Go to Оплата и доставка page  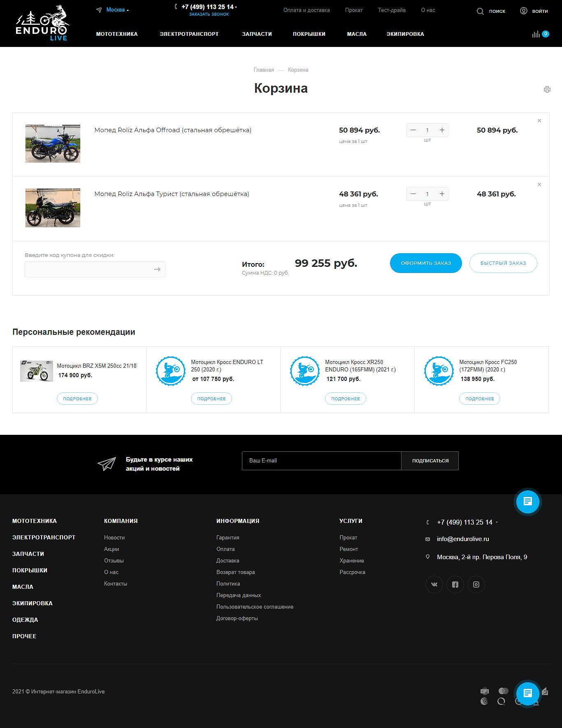pyautogui.click(x=307, y=10)
